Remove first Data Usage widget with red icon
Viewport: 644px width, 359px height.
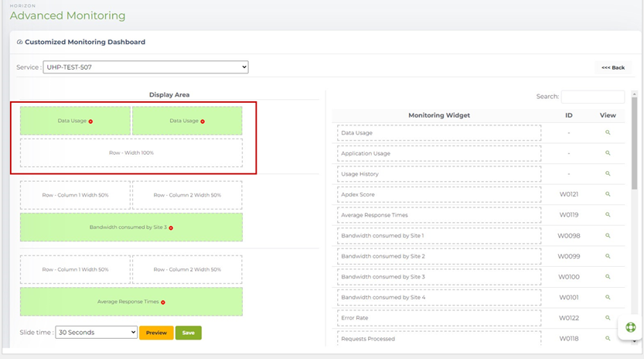click(x=90, y=121)
